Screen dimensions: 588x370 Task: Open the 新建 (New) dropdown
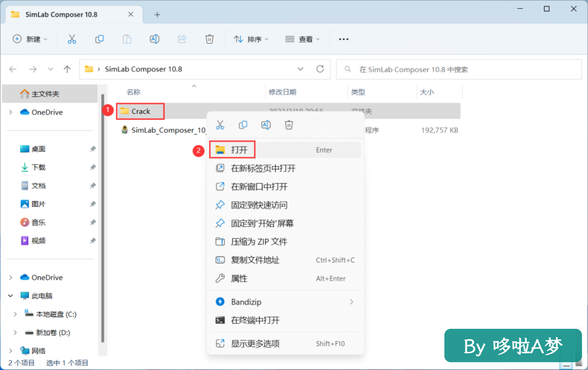(x=30, y=39)
